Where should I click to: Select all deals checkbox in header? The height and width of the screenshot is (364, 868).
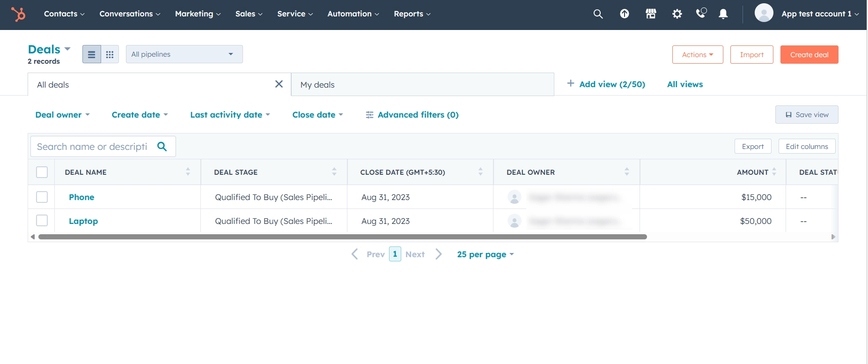point(42,172)
